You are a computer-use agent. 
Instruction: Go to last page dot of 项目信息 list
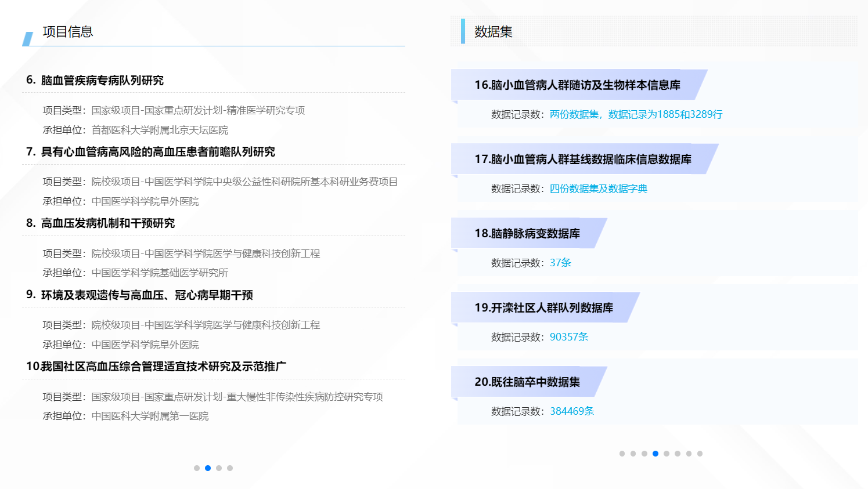pos(230,468)
